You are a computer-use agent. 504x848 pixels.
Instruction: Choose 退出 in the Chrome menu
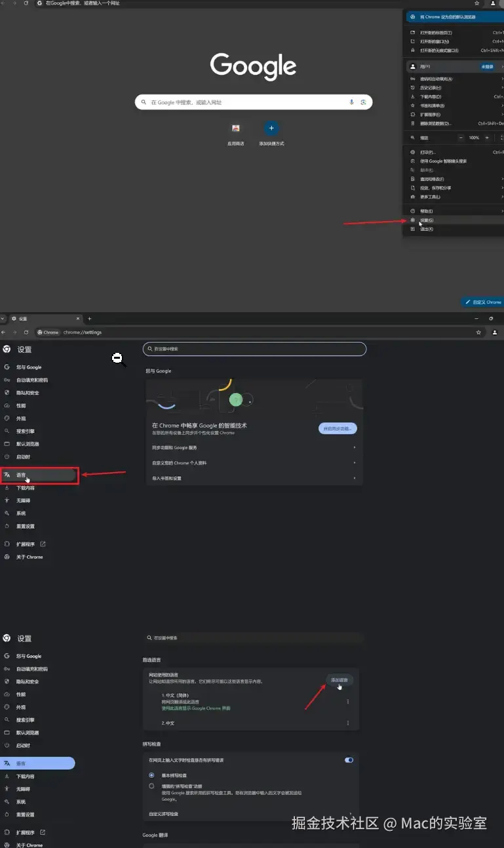[x=455, y=229]
